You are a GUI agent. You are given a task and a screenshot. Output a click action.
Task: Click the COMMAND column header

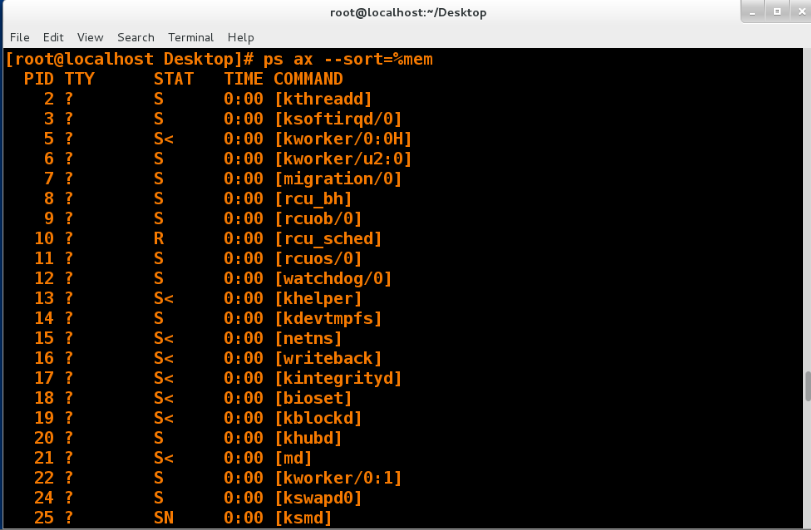pyautogui.click(x=308, y=79)
